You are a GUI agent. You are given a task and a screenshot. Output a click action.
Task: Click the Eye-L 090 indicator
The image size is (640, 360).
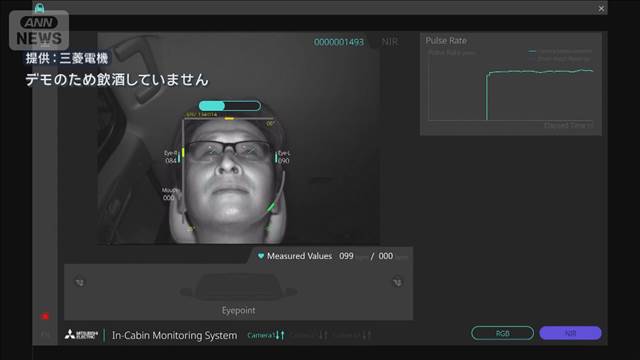[x=284, y=157]
